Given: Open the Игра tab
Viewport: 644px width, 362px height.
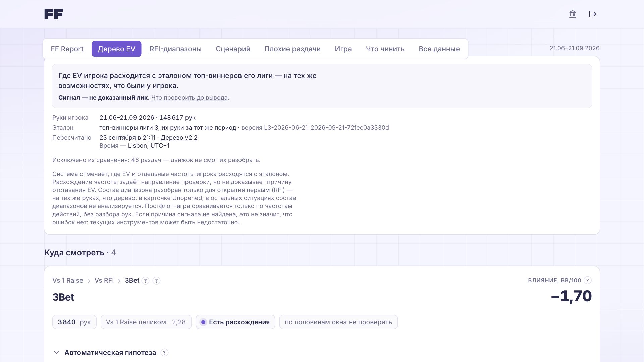Looking at the screenshot, I should (x=343, y=49).
